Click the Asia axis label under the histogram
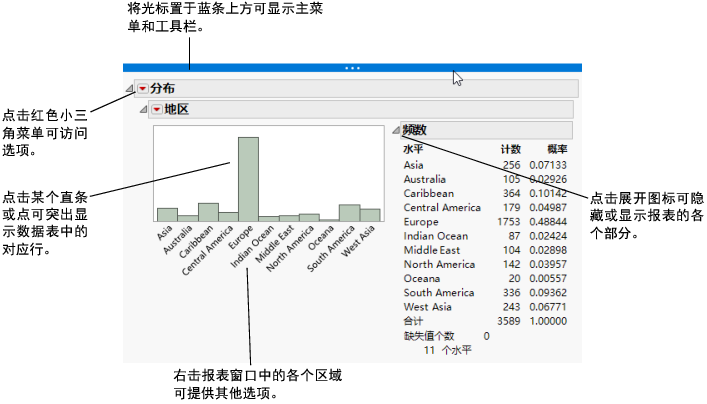This screenshot has width=707, height=404. click(165, 233)
